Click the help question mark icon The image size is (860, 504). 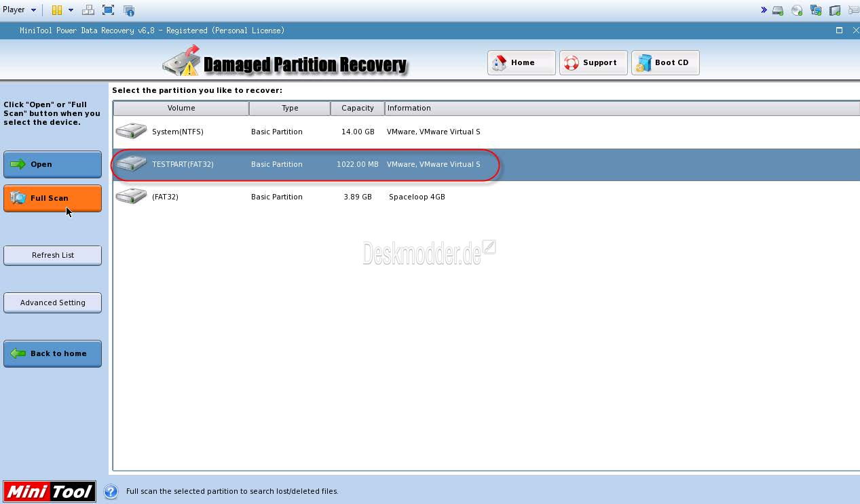[111, 492]
